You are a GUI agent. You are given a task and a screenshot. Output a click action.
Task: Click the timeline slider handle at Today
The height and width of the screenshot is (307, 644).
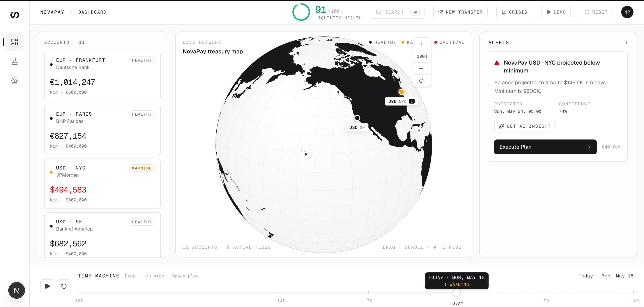[x=456, y=293]
